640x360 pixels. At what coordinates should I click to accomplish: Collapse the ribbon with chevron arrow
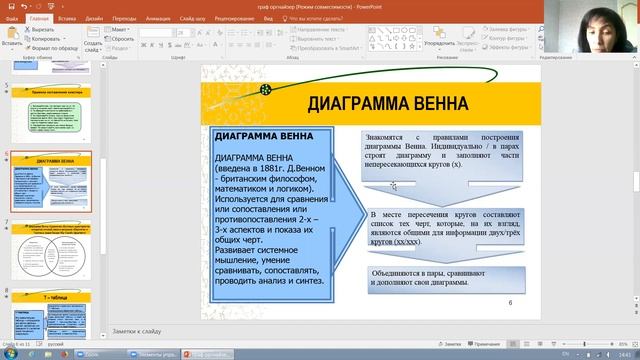(x=634, y=58)
